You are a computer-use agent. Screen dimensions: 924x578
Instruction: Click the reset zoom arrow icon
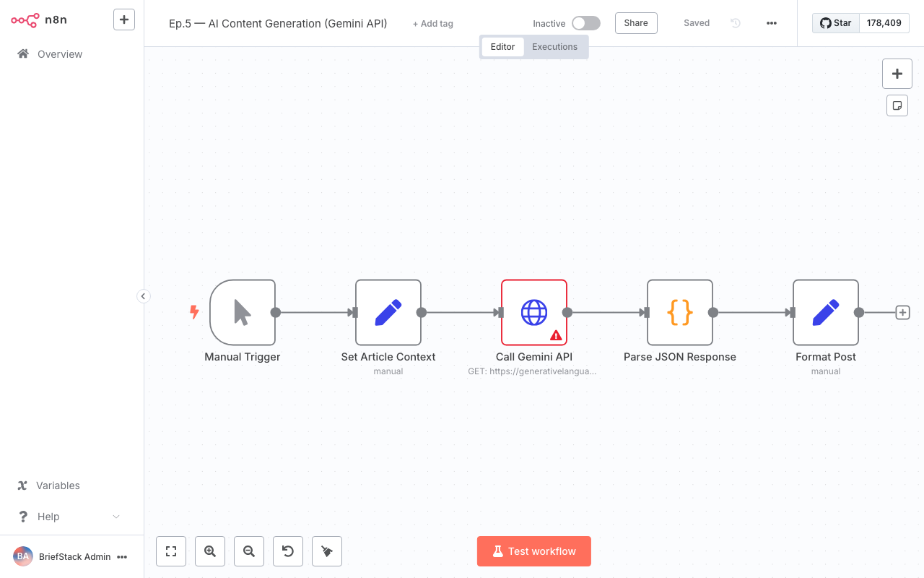[287, 551]
